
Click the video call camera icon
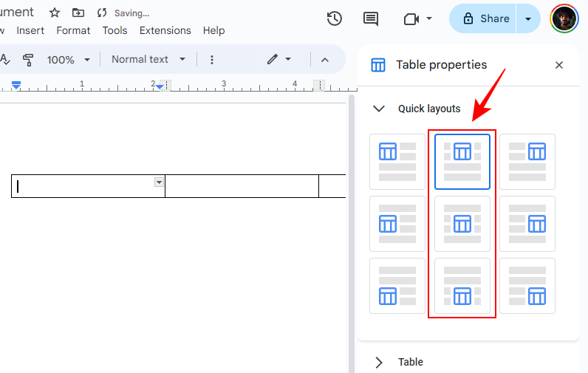(411, 18)
